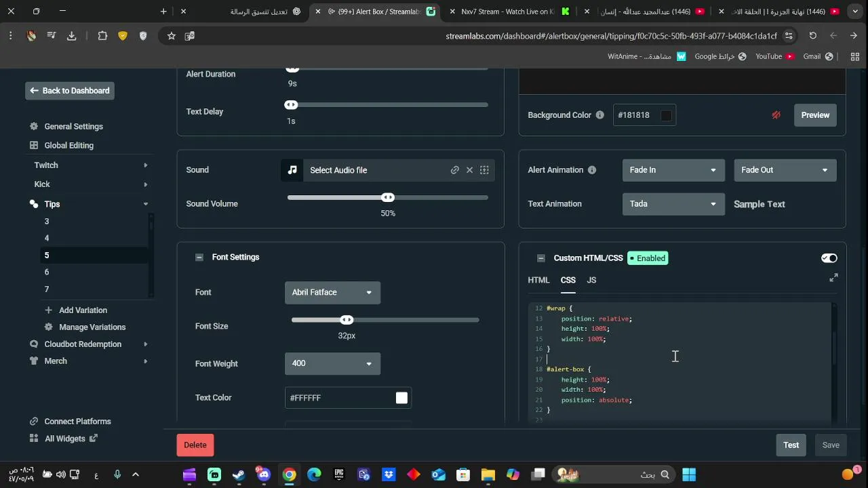Expand the Twitch section arrow
Screen dimensions: 868x488
pos(145,165)
